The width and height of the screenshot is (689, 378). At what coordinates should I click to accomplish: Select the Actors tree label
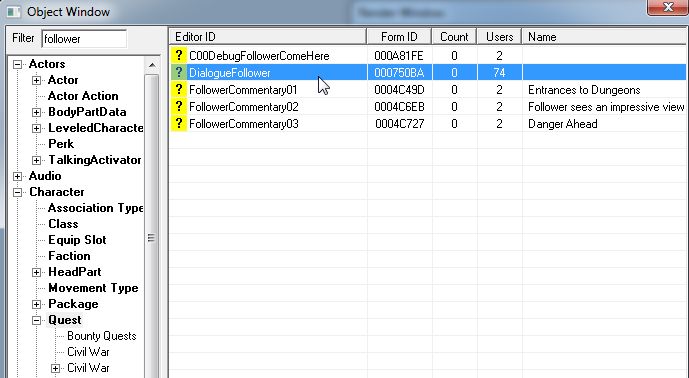coord(47,64)
